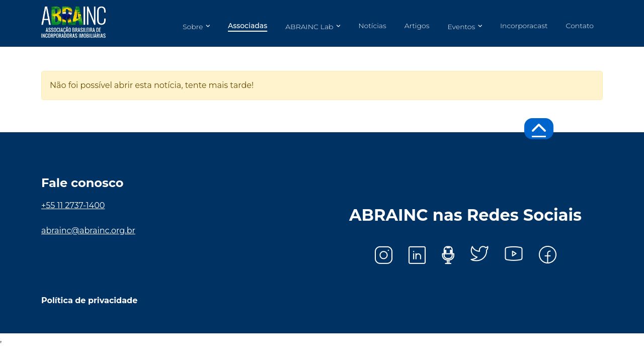Open ABRAINC Instagram profile icon
The width and height of the screenshot is (644, 362).
click(383, 255)
